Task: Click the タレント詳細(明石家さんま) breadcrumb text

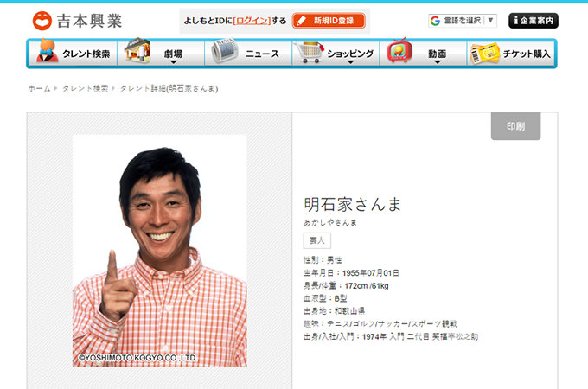Action: click(x=169, y=88)
